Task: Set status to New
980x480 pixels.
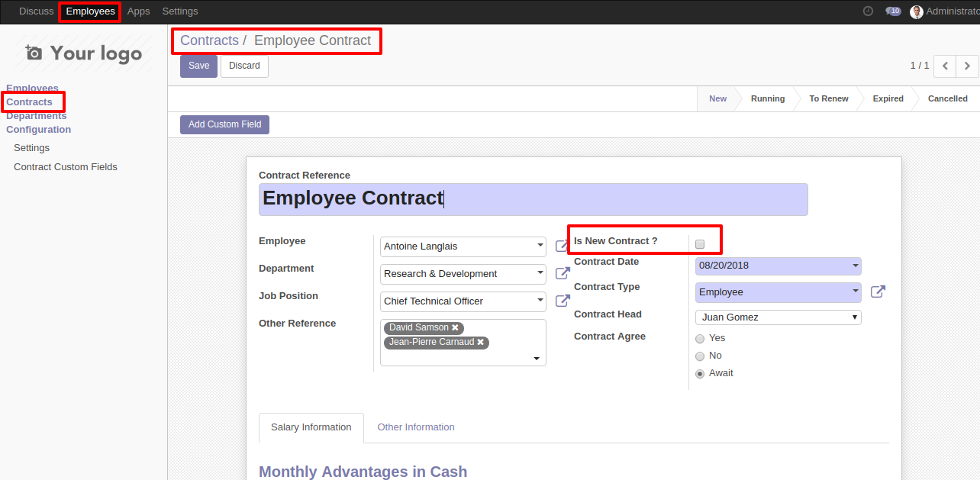Action: 717,98
